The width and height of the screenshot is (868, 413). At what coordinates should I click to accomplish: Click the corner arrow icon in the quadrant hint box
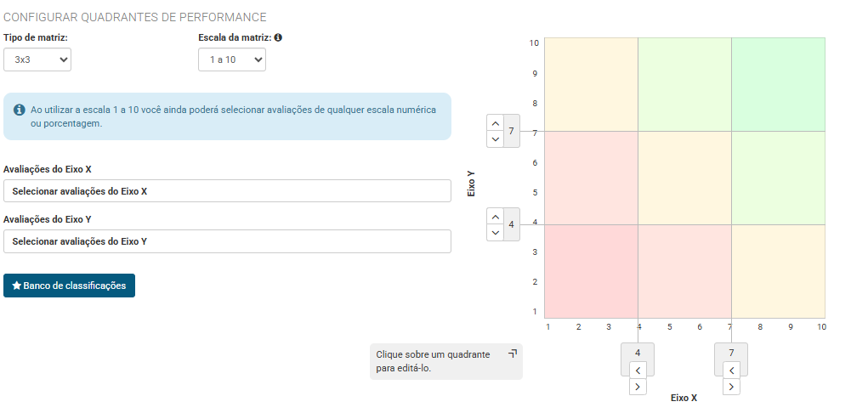coord(512,353)
